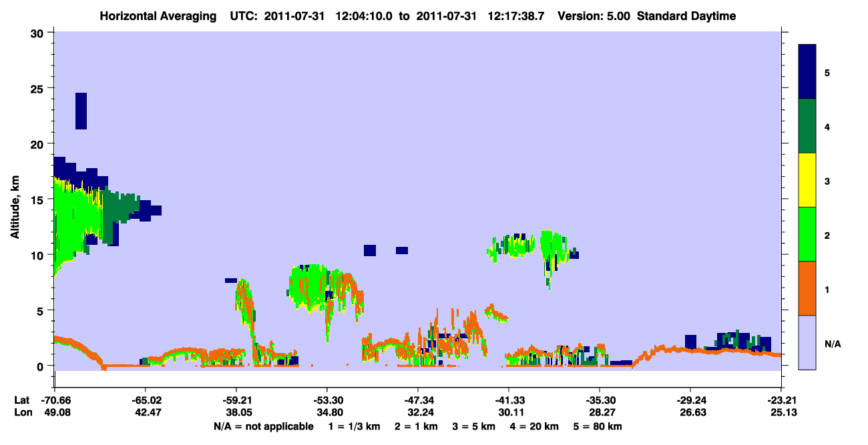Click the 'Lat' row label
Viewport: 868px width, 445px height.
pyautogui.click(x=21, y=400)
